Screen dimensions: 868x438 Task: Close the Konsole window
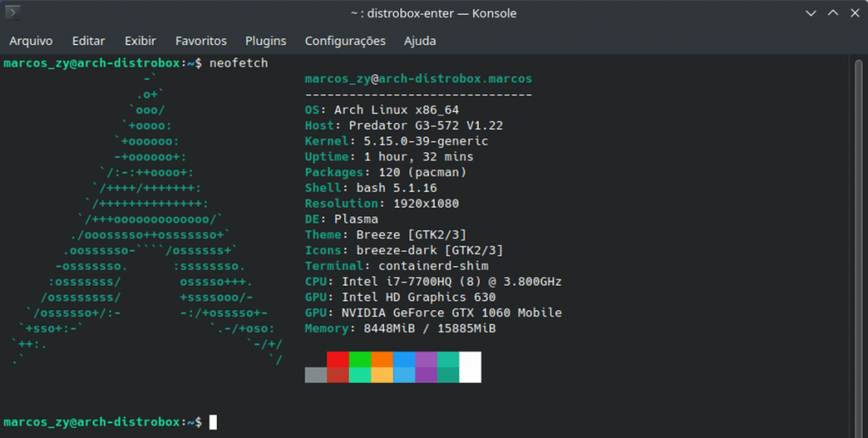(855, 14)
